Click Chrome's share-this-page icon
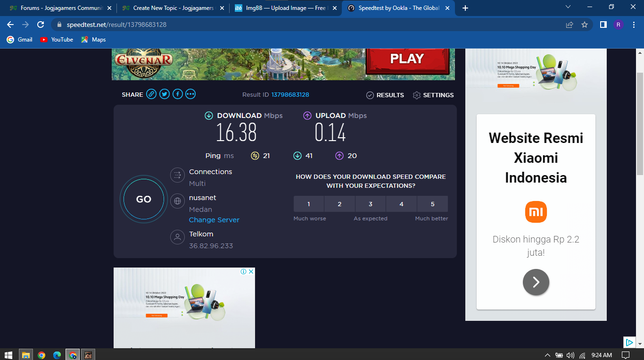Viewport: 644px width, 360px height. point(570,25)
